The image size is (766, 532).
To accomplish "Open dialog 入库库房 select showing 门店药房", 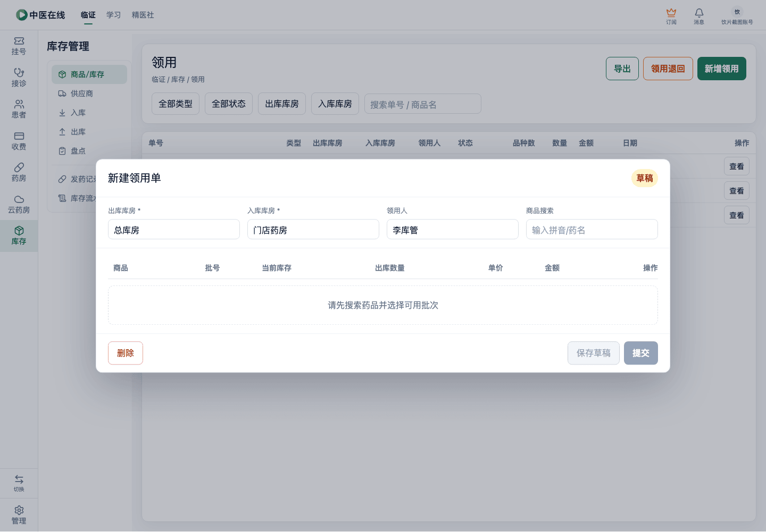I will [313, 230].
